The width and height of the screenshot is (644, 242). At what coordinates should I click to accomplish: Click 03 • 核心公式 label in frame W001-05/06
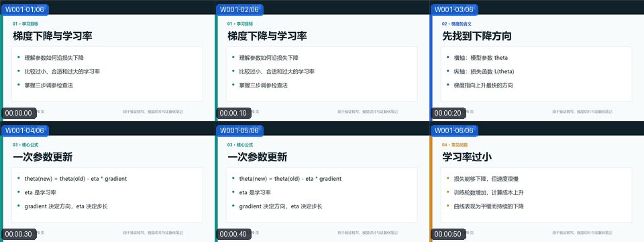[x=240, y=145]
